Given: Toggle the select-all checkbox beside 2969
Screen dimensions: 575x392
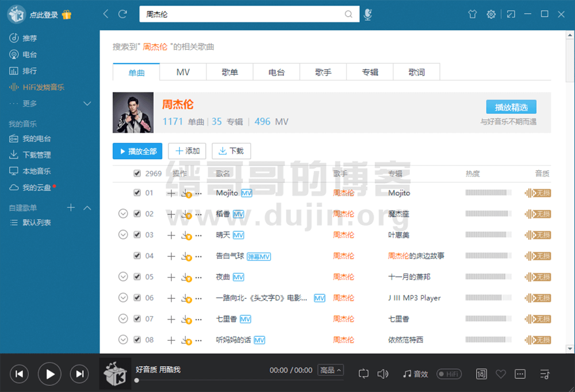Looking at the screenshot, I should (x=137, y=173).
